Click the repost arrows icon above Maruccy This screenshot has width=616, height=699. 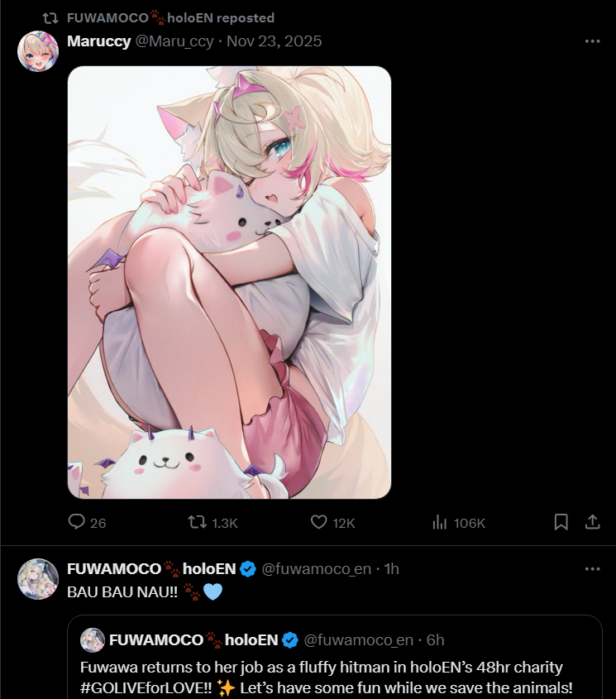[x=50, y=18]
